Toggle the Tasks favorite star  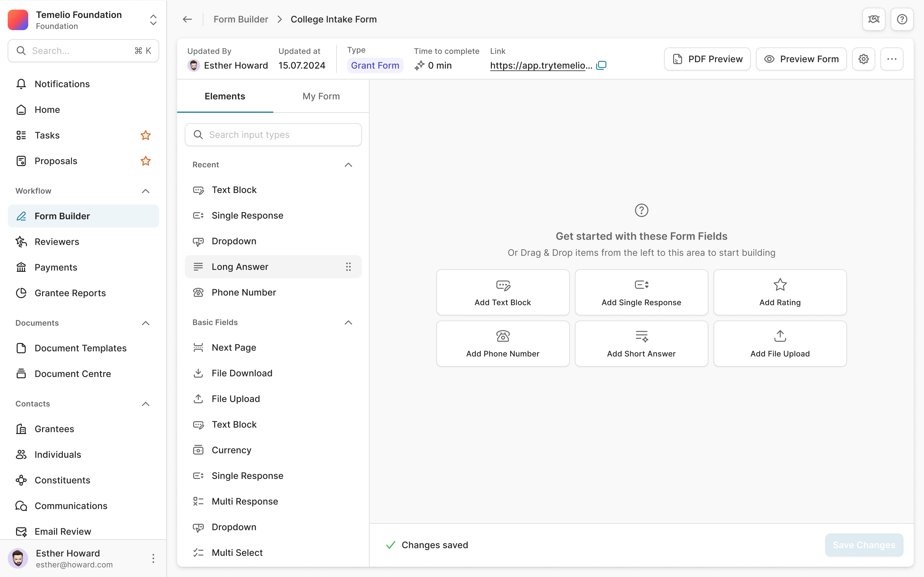click(x=145, y=135)
